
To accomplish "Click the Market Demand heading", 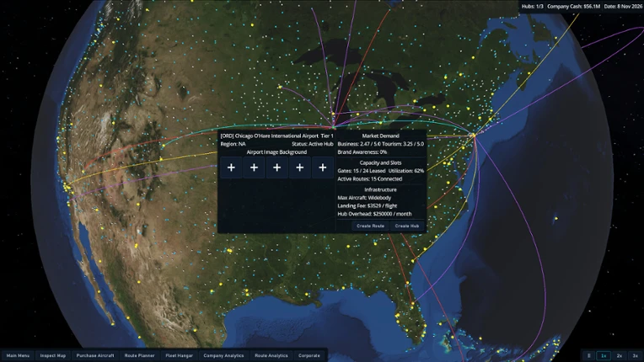I will (x=380, y=136).
